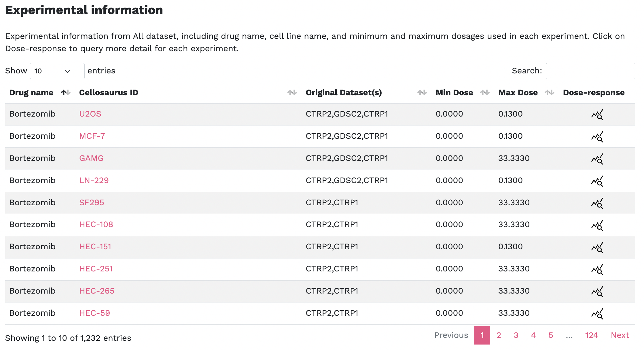Sort table by Drug name column

[x=66, y=93]
